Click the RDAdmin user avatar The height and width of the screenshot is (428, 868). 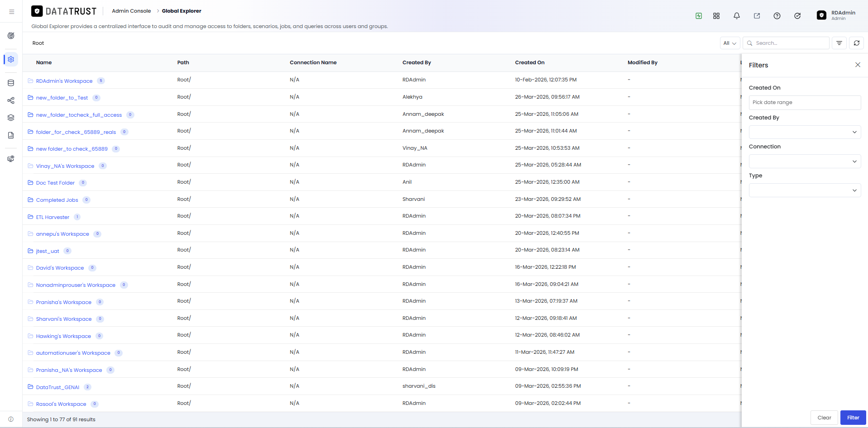pos(821,15)
